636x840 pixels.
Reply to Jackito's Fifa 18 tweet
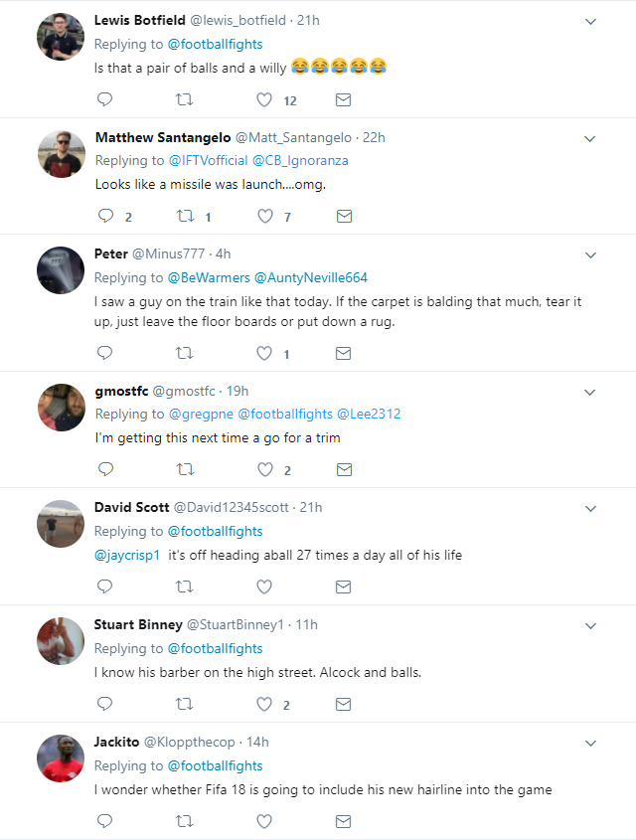104,821
